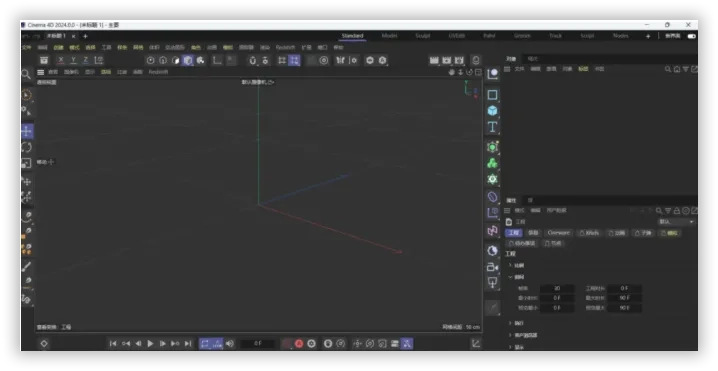Add a new layout with plus button

[648, 36]
